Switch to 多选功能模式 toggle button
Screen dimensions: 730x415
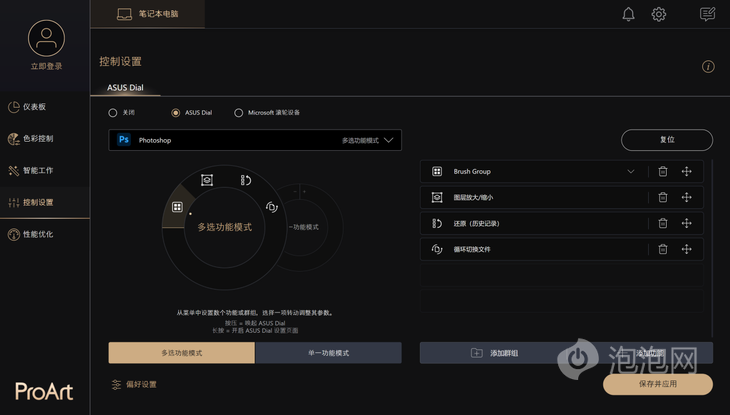tap(182, 353)
